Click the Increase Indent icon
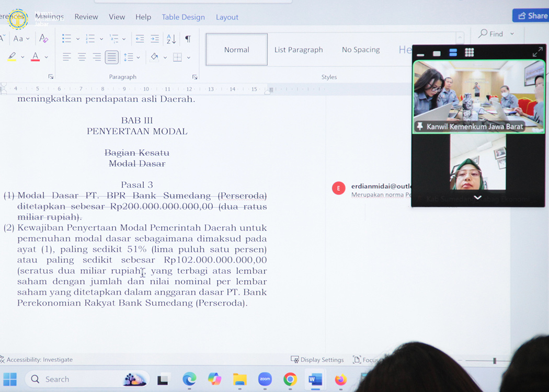Image resolution: width=549 pixels, height=392 pixels. tap(155, 39)
